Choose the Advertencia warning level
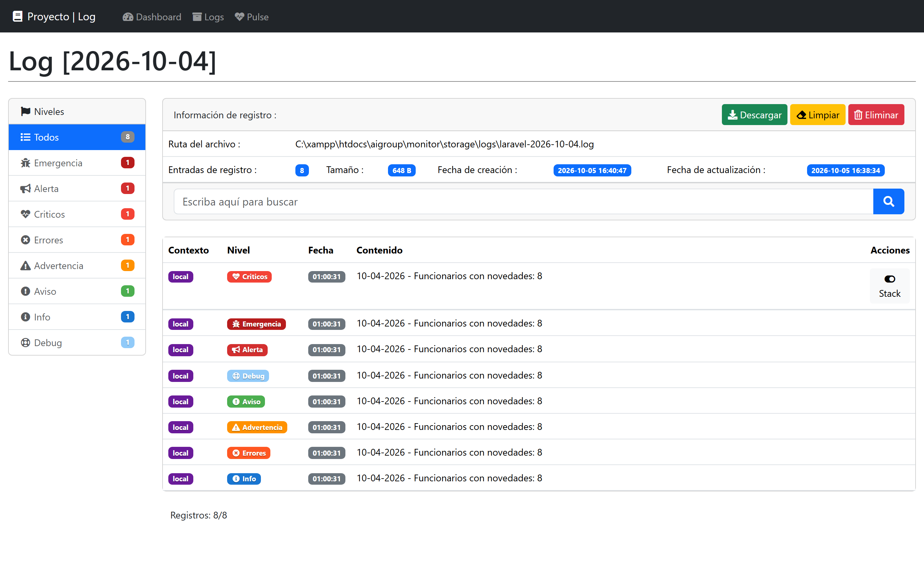The image size is (924, 580). tap(77, 265)
